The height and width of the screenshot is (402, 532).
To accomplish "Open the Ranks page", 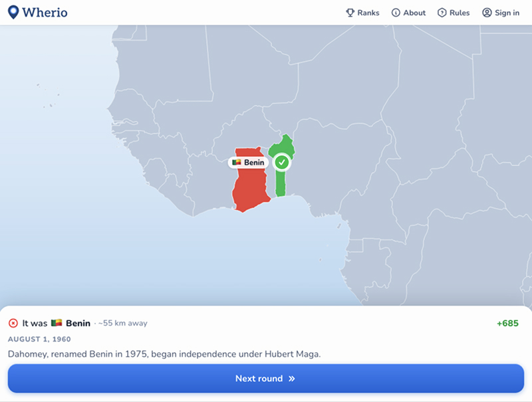I will tap(362, 13).
